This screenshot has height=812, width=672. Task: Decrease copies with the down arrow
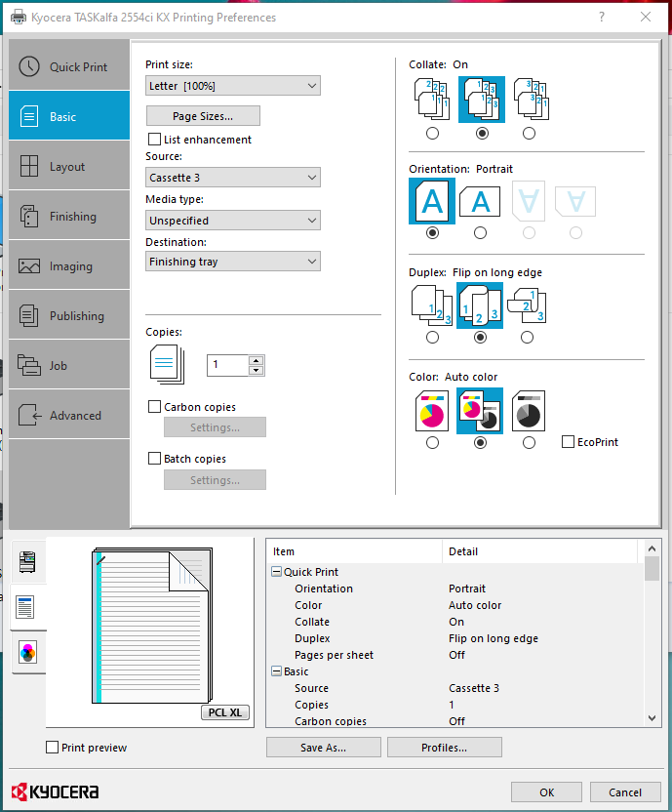[x=257, y=370]
